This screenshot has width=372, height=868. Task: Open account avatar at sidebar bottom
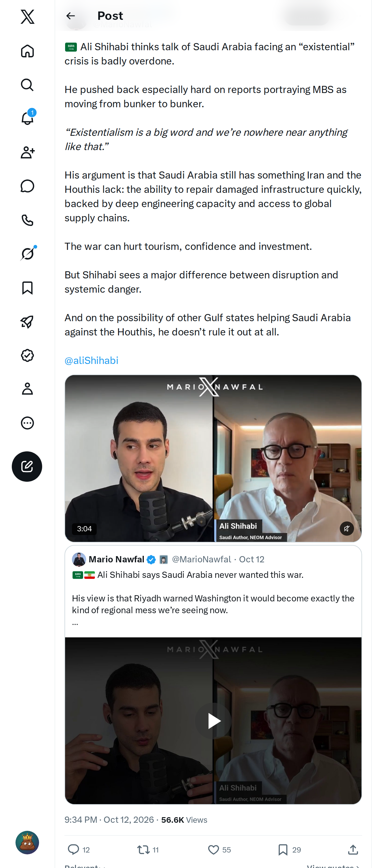tap(27, 842)
